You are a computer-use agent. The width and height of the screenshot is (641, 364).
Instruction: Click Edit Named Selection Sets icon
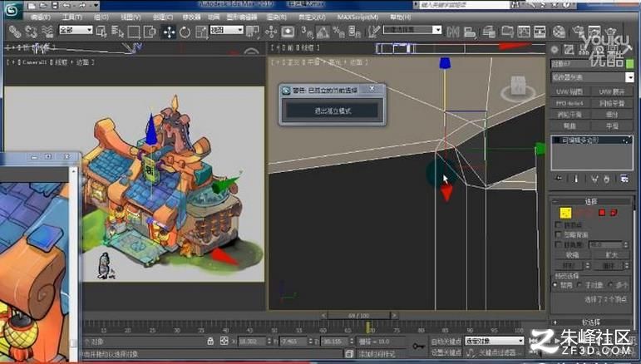tap(373, 32)
